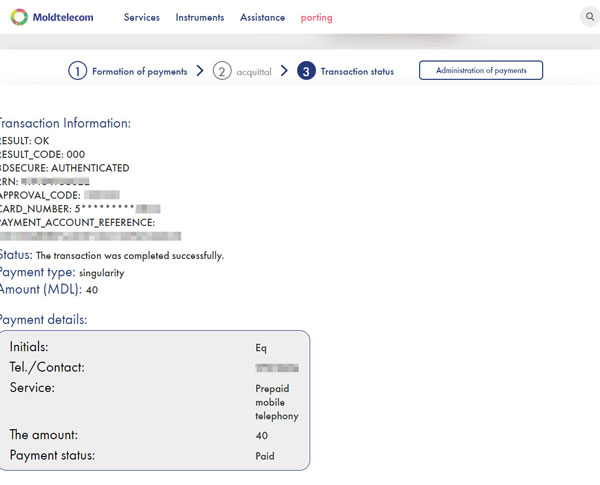This screenshot has width=600, height=485.
Task: Open the Assistance menu
Action: (262, 18)
